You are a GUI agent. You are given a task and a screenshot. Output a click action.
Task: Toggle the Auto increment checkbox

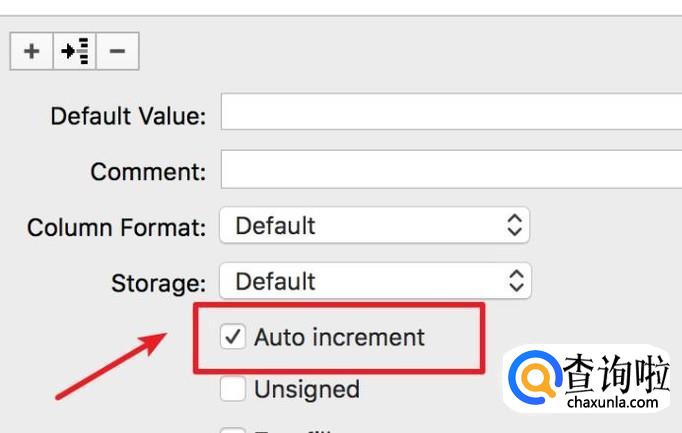point(233,337)
